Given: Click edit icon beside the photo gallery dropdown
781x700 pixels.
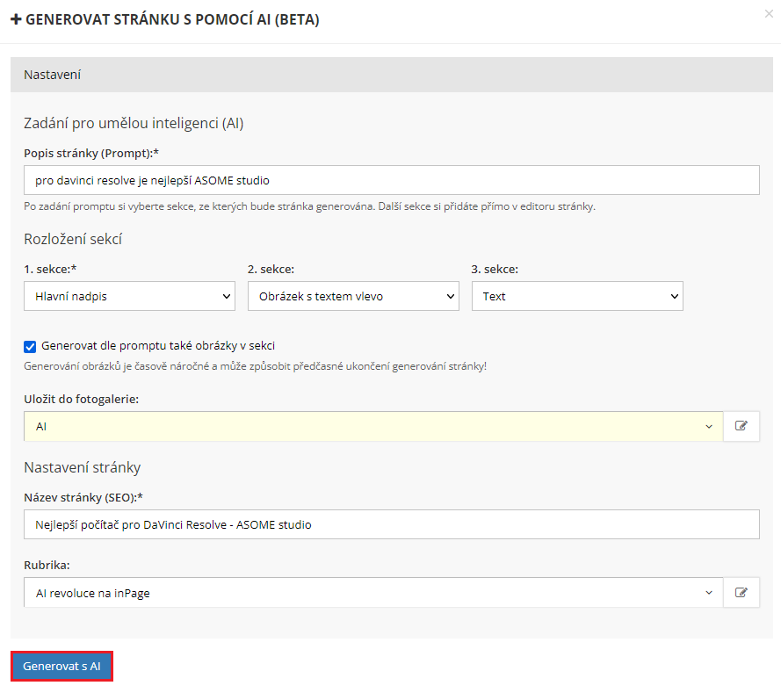Looking at the screenshot, I should [x=741, y=426].
